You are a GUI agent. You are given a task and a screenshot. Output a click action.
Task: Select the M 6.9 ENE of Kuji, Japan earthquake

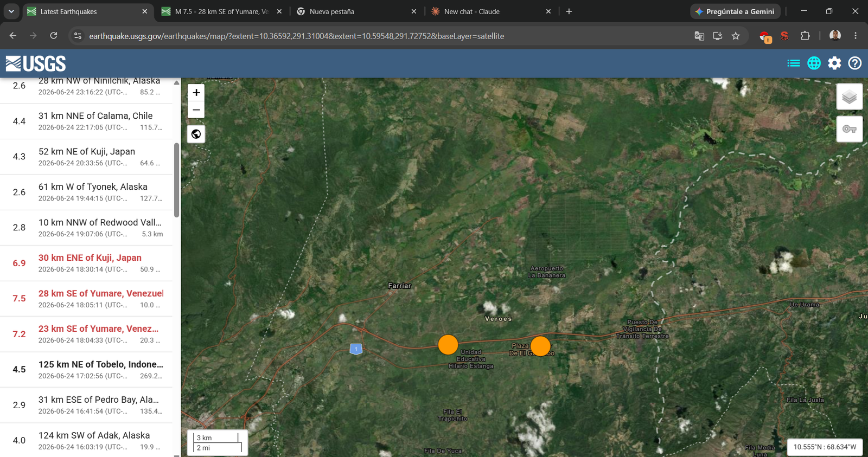coord(86,263)
